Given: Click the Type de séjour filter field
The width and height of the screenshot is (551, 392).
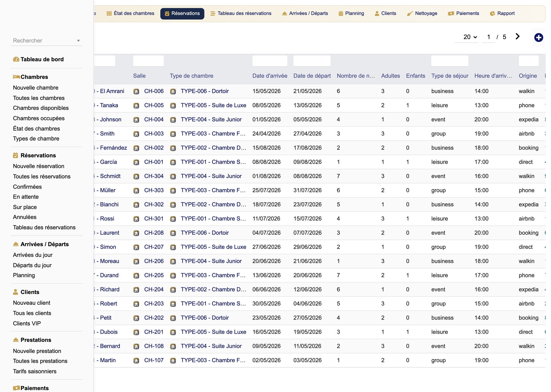Looking at the screenshot, I should [450, 61].
